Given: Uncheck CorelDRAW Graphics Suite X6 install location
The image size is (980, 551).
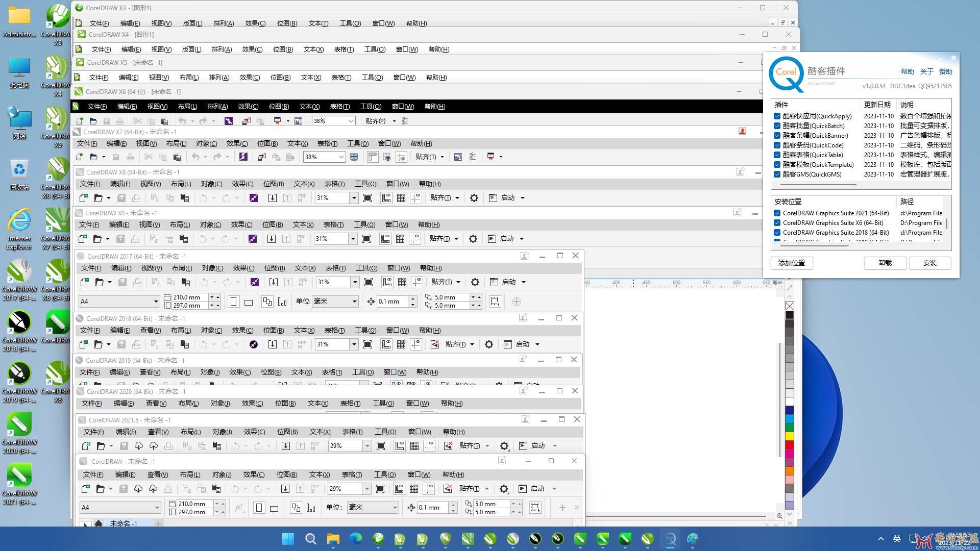Looking at the screenshot, I should (x=777, y=223).
